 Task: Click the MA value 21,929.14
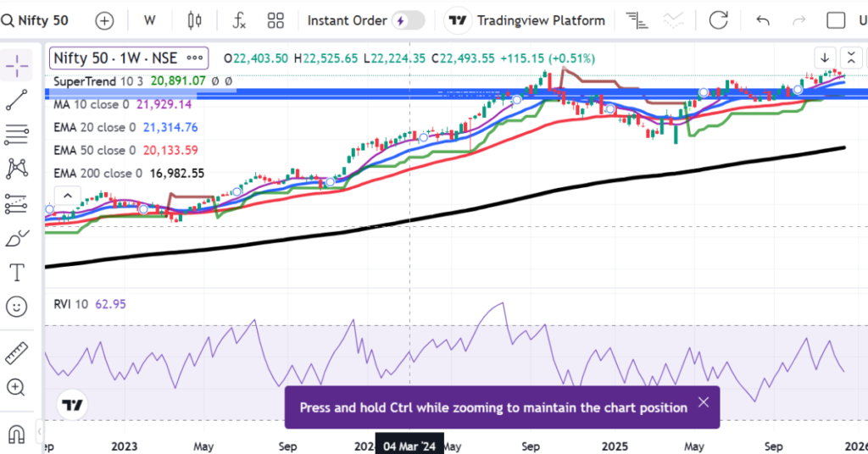pyautogui.click(x=164, y=104)
